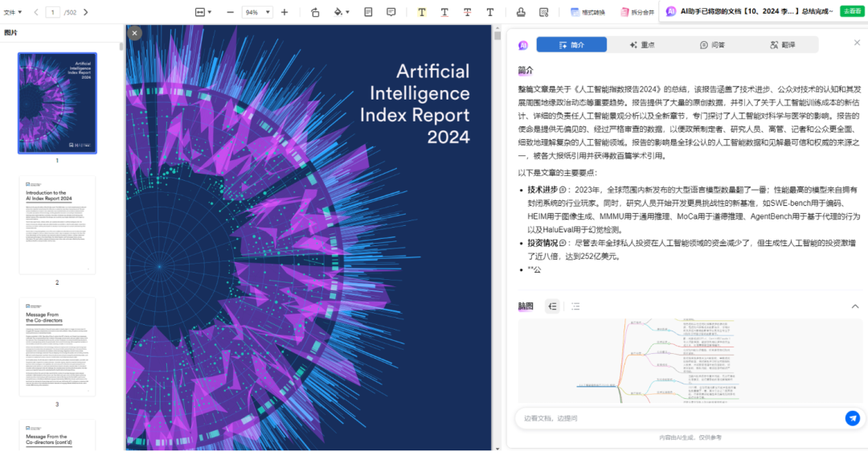Click the 格式转换 format convert button
Screen dimensions: 868x460
[x=587, y=12]
